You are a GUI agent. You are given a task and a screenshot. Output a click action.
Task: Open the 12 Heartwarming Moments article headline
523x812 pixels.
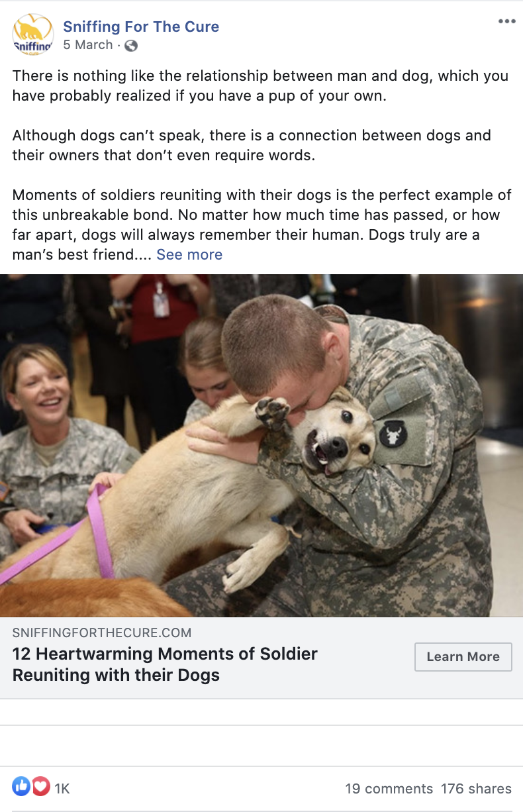click(x=165, y=664)
